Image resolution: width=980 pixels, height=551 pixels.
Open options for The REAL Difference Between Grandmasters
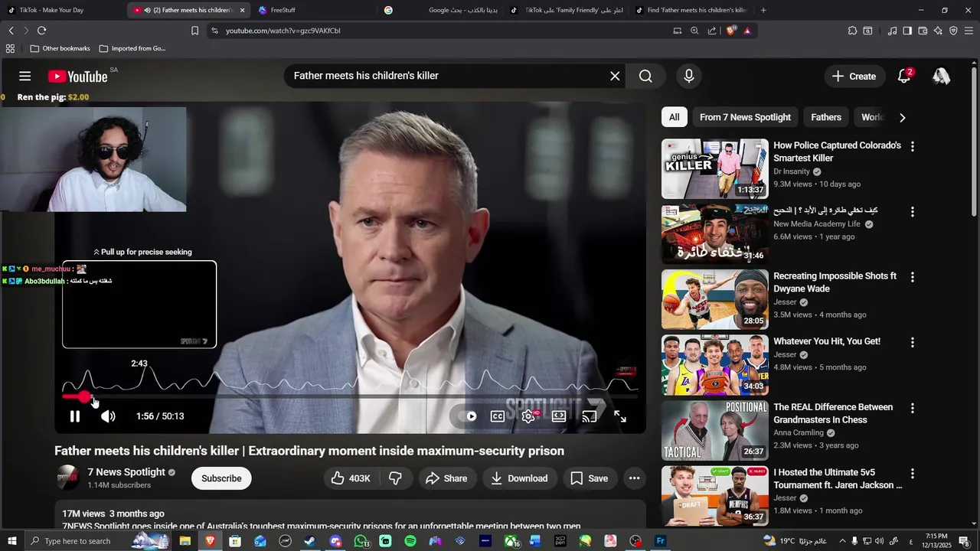pyautogui.click(x=912, y=408)
